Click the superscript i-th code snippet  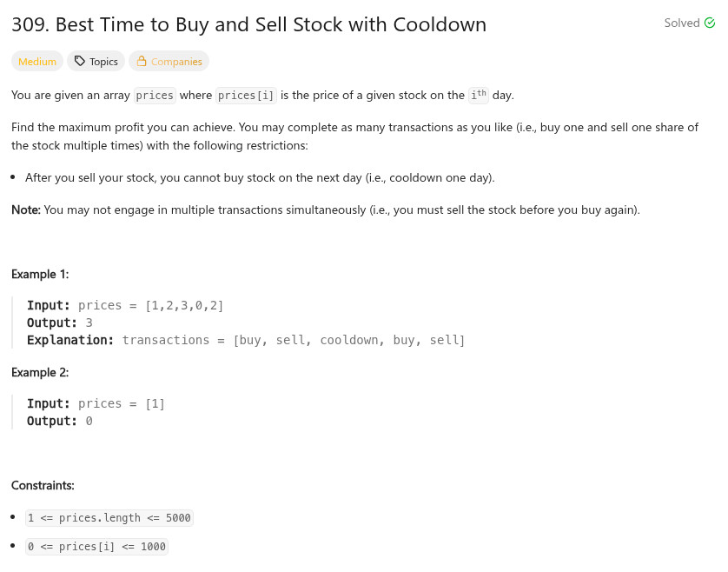pyautogui.click(x=478, y=95)
